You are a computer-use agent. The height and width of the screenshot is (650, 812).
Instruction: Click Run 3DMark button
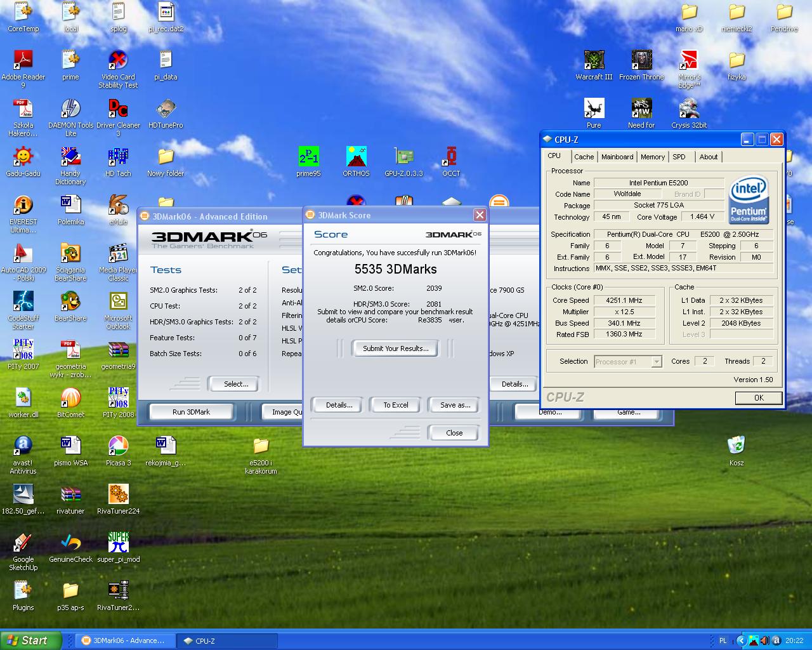click(x=191, y=412)
